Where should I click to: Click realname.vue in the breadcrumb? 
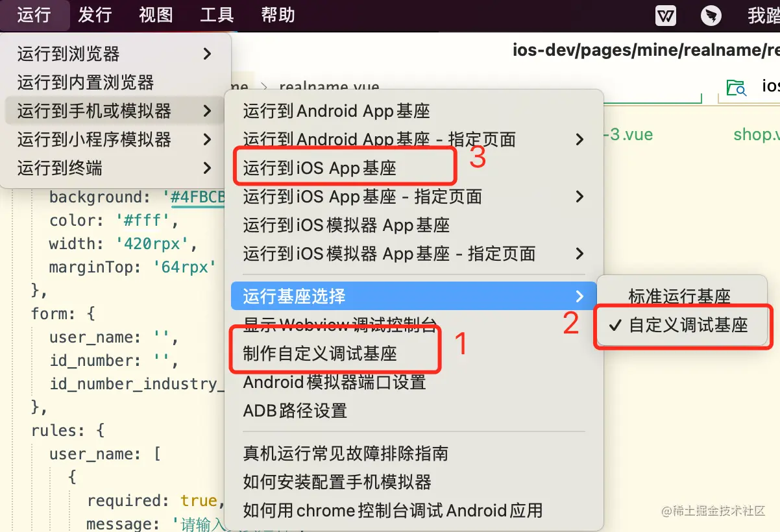point(329,87)
